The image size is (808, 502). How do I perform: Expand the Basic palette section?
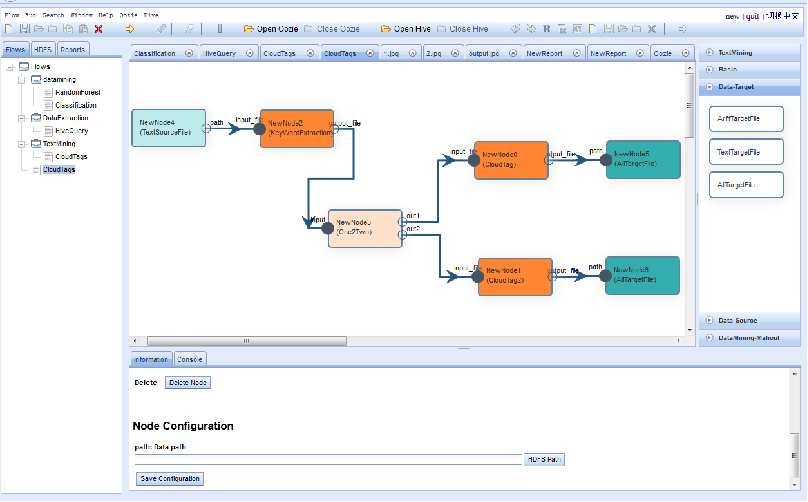pyautogui.click(x=710, y=69)
